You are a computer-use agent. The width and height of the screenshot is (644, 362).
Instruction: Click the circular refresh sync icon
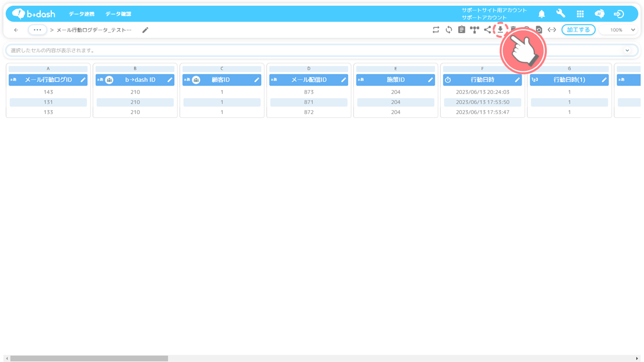coord(449,30)
